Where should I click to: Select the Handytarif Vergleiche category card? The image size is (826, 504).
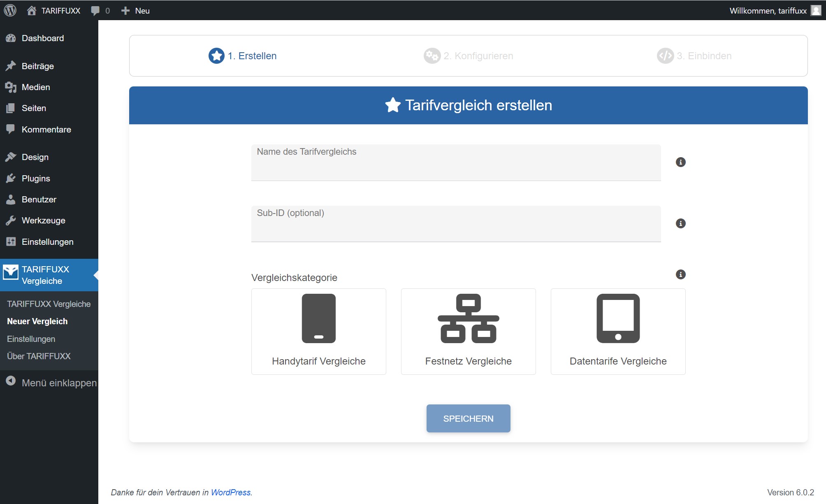(319, 332)
